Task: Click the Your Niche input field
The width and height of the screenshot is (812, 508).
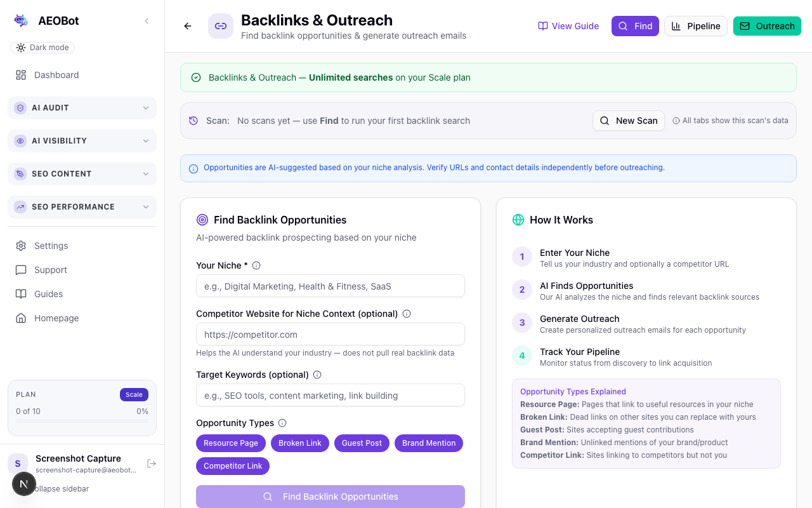Action: 331,286
